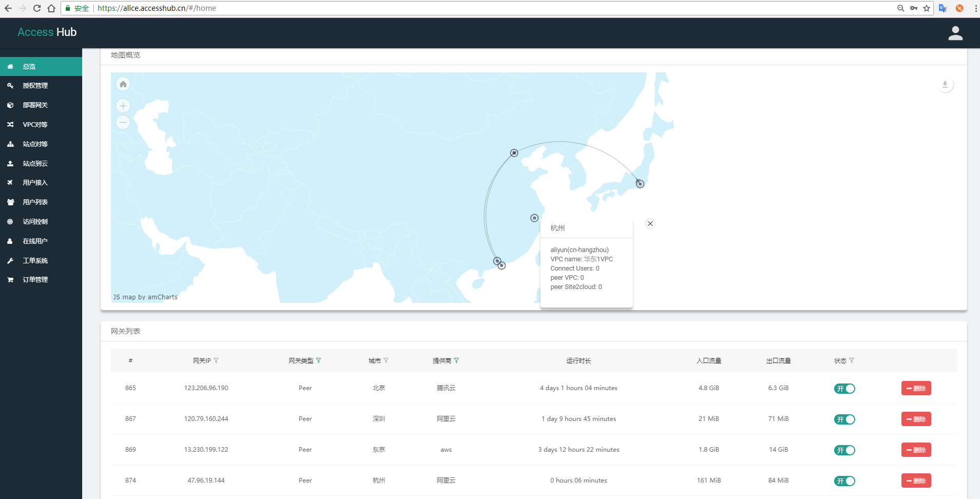Delete gateway 47.96.19.144
980x499 pixels.
[x=916, y=481]
